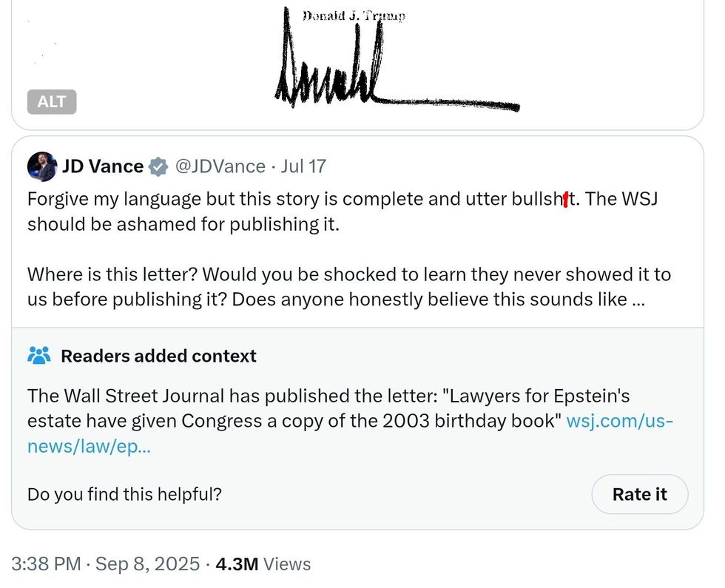Screen dimensions: 725x588
Task: Click the ALT badge on the image
Action: (52, 102)
